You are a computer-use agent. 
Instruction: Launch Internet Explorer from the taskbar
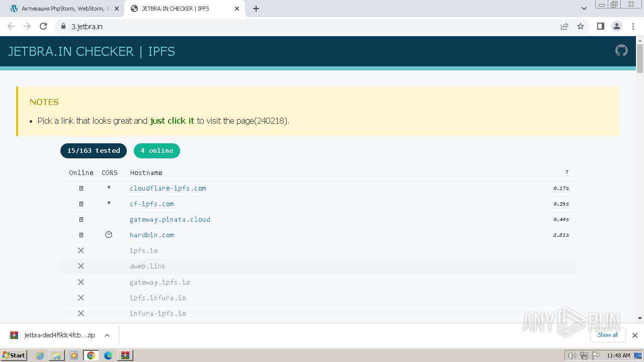point(40,355)
